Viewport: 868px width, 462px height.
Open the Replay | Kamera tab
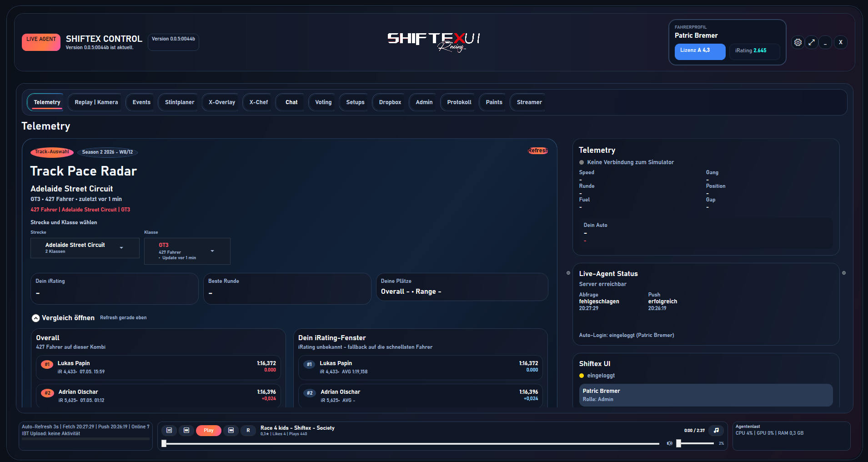point(96,102)
